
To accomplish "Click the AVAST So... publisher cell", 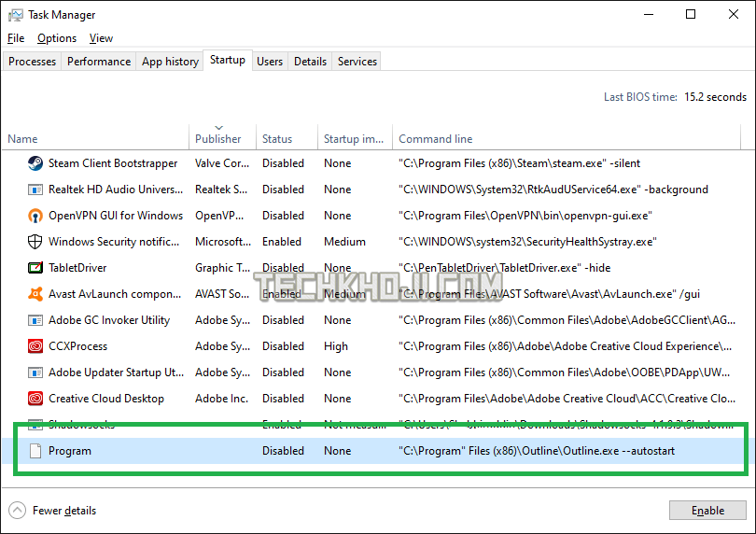I will tap(222, 294).
